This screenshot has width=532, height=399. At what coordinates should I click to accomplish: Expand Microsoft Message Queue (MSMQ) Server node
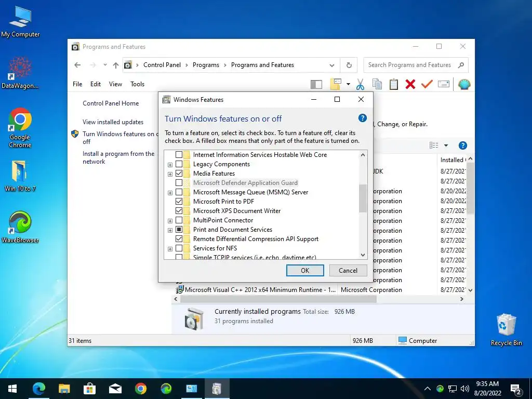[x=170, y=193]
